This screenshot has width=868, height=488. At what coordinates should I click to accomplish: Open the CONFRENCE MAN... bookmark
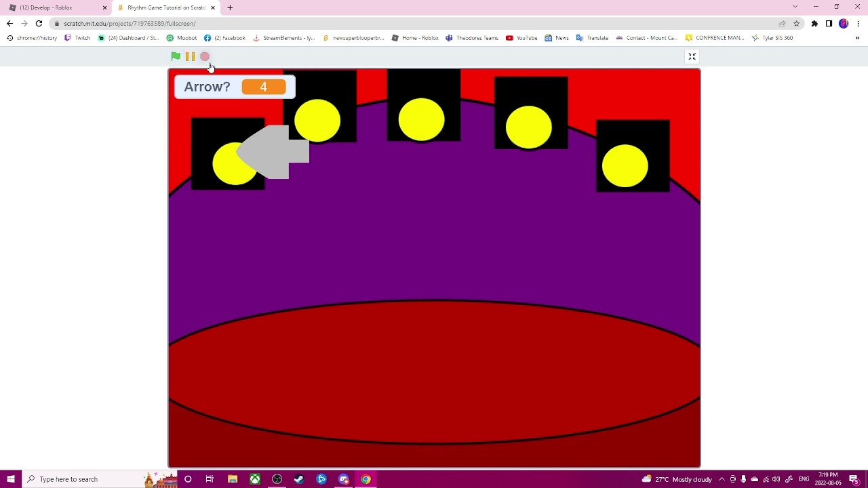(x=715, y=38)
